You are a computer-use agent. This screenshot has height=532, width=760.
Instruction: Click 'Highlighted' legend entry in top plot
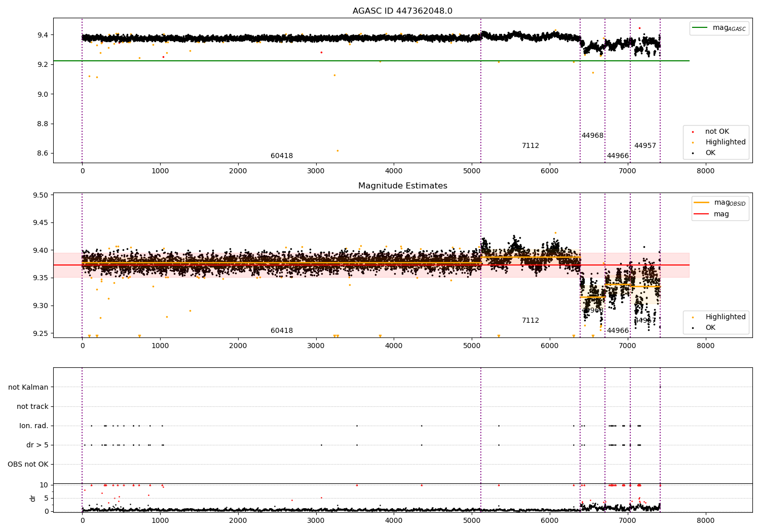(x=725, y=142)
